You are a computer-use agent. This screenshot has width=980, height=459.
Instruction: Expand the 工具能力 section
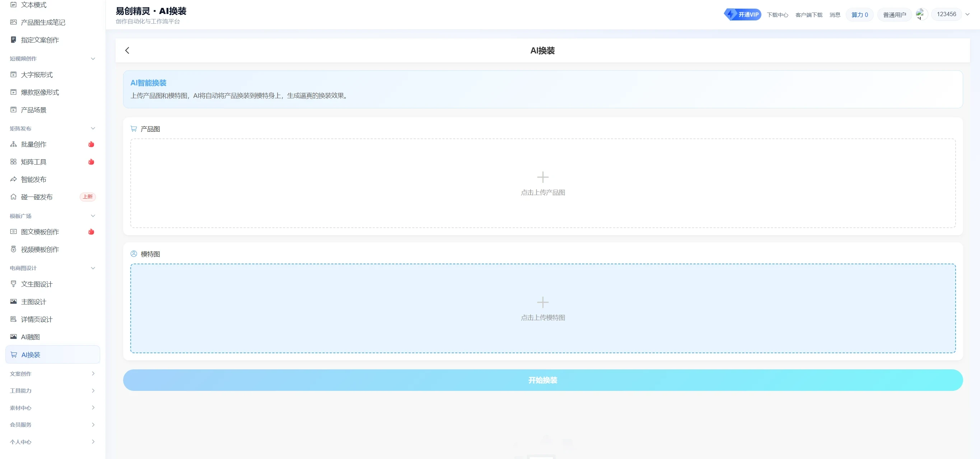pyautogui.click(x=93, y=391)
